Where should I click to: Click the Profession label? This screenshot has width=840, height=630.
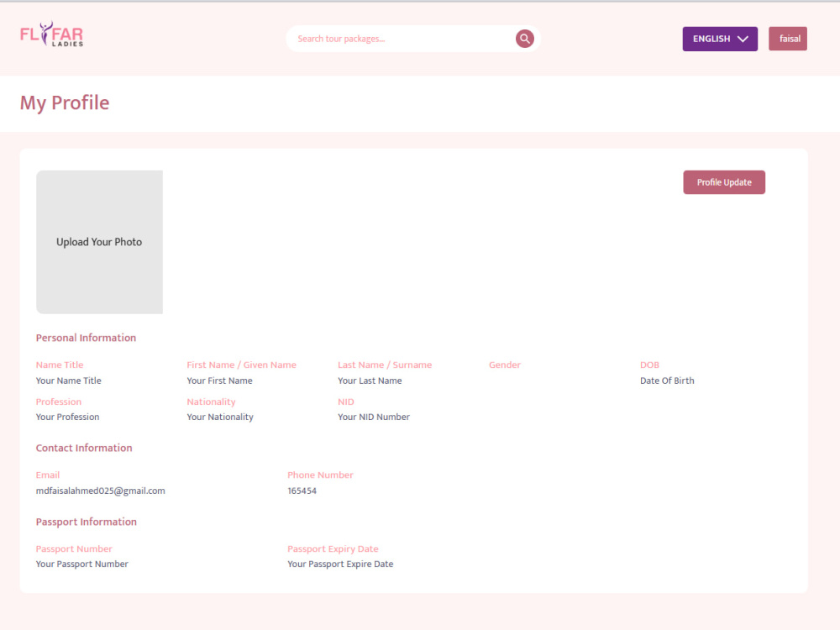tap(59, 402)
